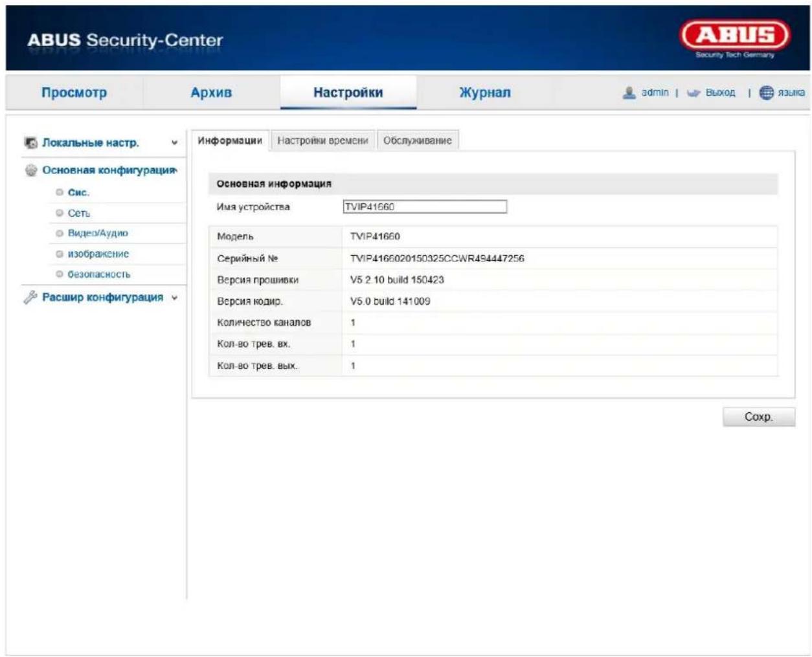
Task: Select Видео/Аудио in the sidebar
Action: pos(98,234)
